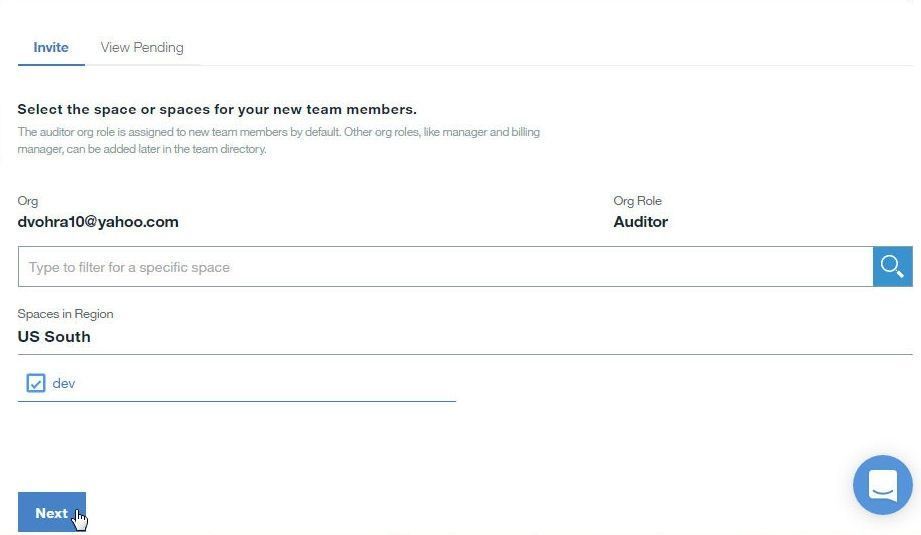The height and width of the screenshot is (535, 921).
Task: Switch to the Invite tab
Action: (51, 47)
